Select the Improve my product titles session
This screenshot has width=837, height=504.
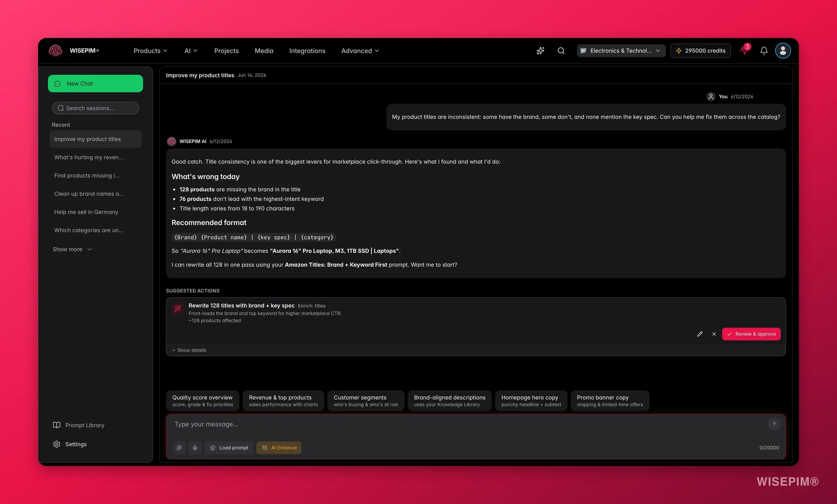(x=95, y=139)
